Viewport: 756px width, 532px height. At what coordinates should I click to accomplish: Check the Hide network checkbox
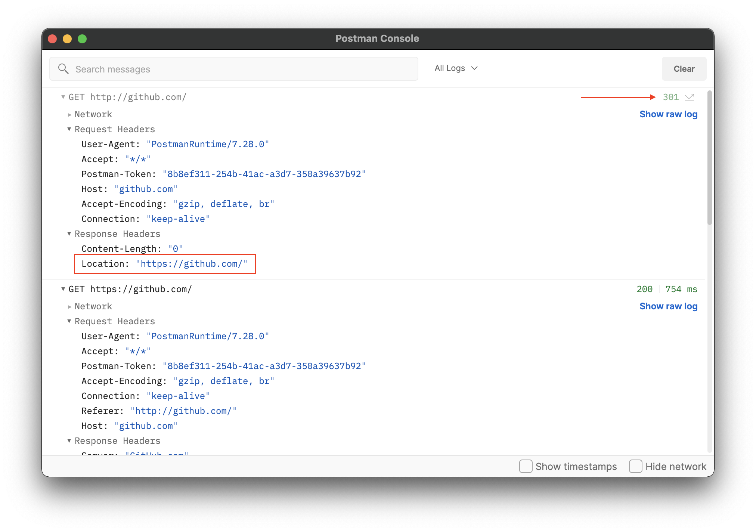[x=636, y=466]
